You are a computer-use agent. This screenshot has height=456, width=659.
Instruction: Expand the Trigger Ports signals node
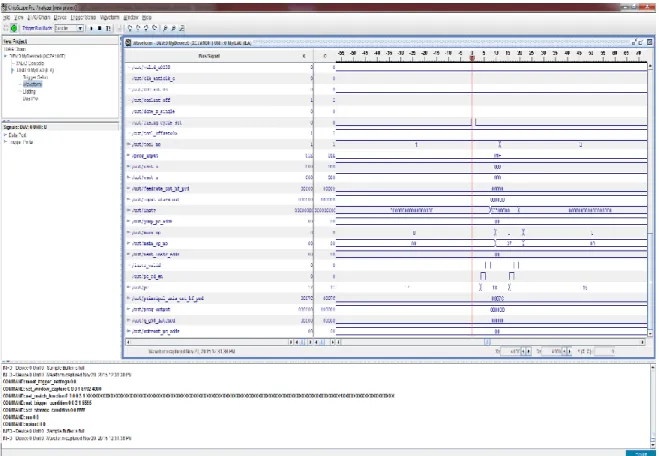[x=5, y=142]
